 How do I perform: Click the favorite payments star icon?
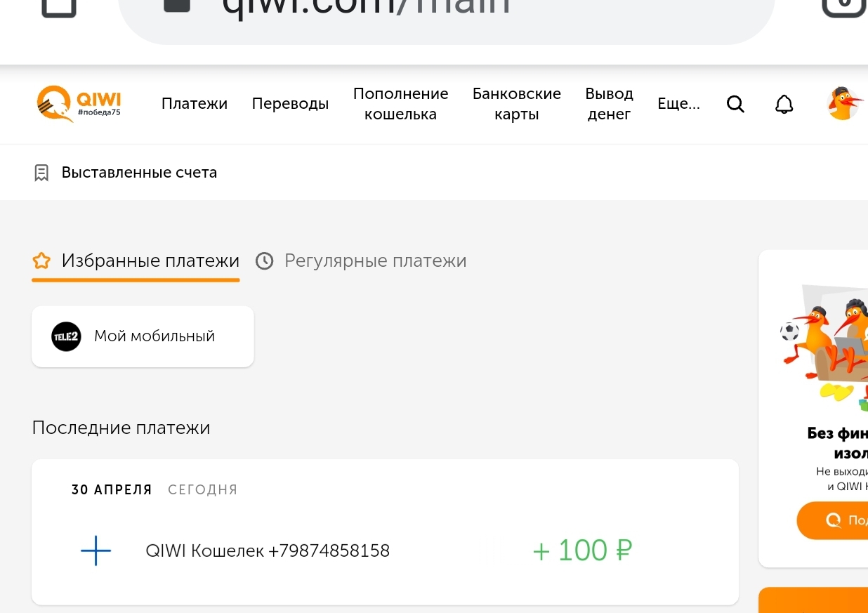coord(42,261)
